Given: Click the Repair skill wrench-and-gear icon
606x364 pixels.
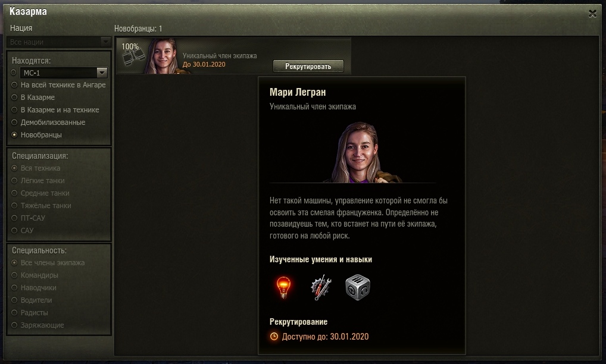Looking at the screenshot, I should pos(321,287).
